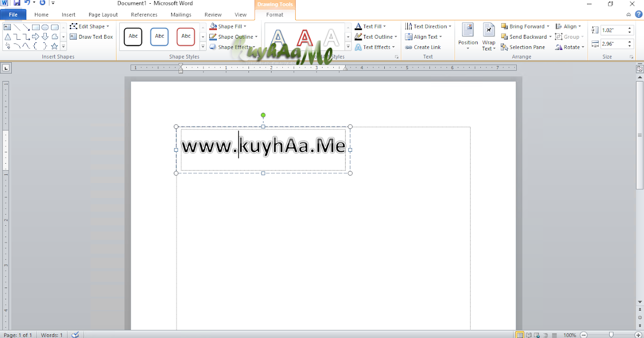Open the Text Direction dropdown

point(428,26)
